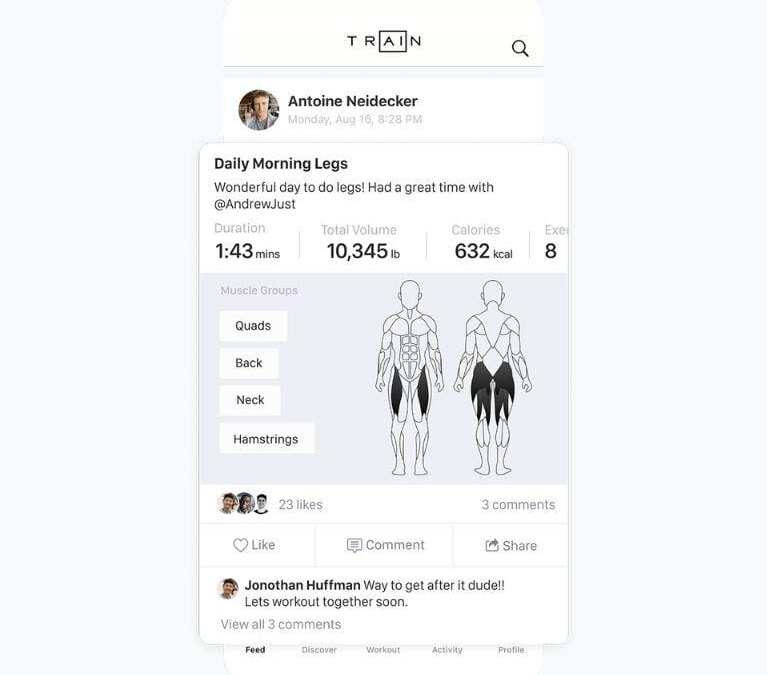Click the Antoine Neidecker author name
The image size is (767, 675).
point(353,101)
